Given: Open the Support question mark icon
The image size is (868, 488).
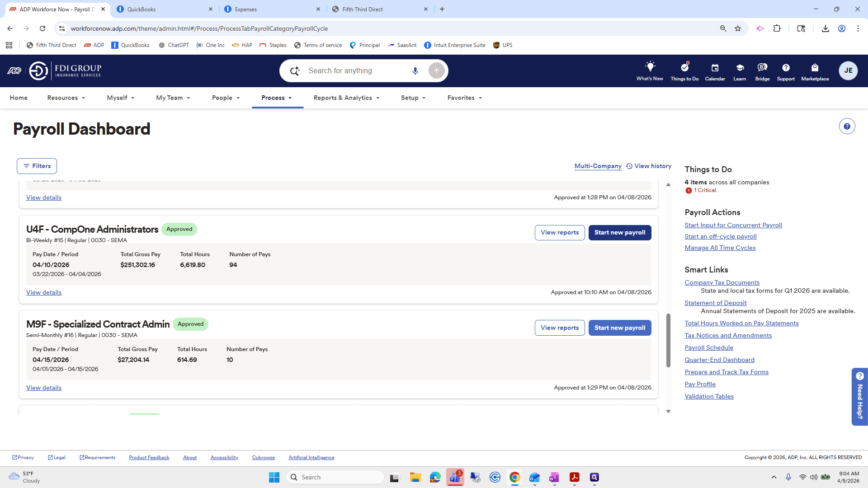Looking at the screenshot, I should click(786, 67).
